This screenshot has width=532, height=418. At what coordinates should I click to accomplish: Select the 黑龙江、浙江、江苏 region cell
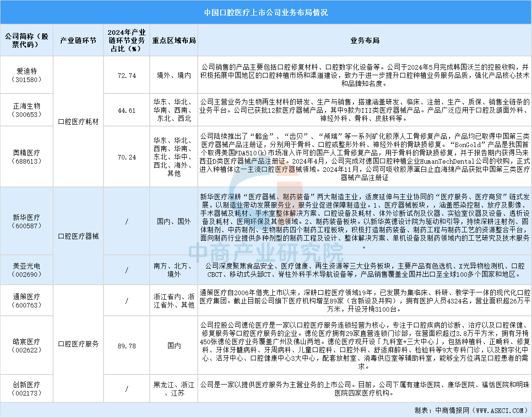(174, 389)
